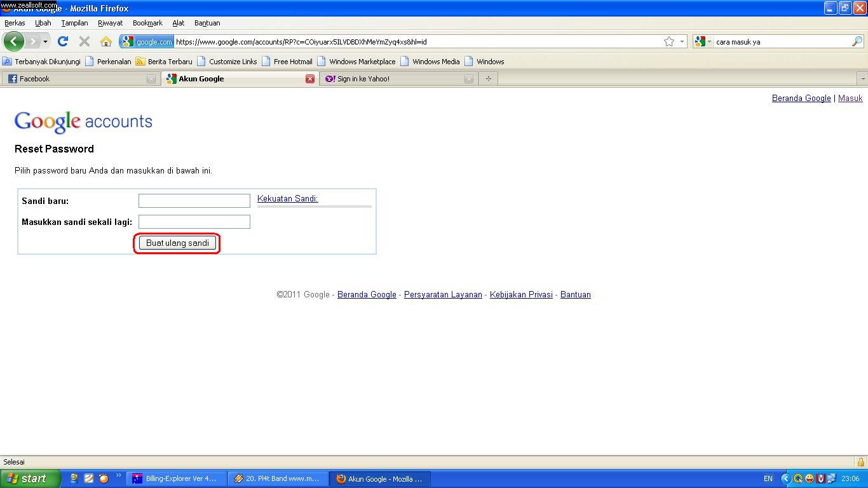Screen dimensions: 868x488
Task: Open the Berkas menu
Action: pos(15,23)
